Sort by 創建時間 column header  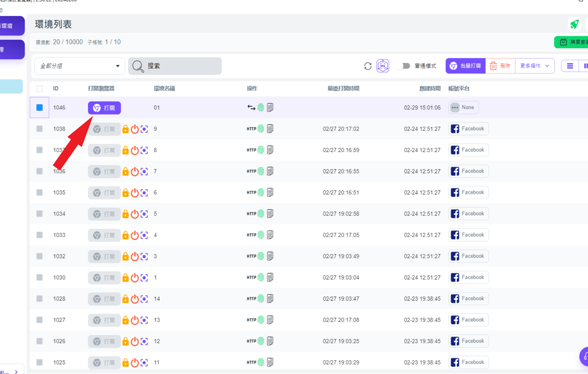pyautogui.click(x=430, y=89)
